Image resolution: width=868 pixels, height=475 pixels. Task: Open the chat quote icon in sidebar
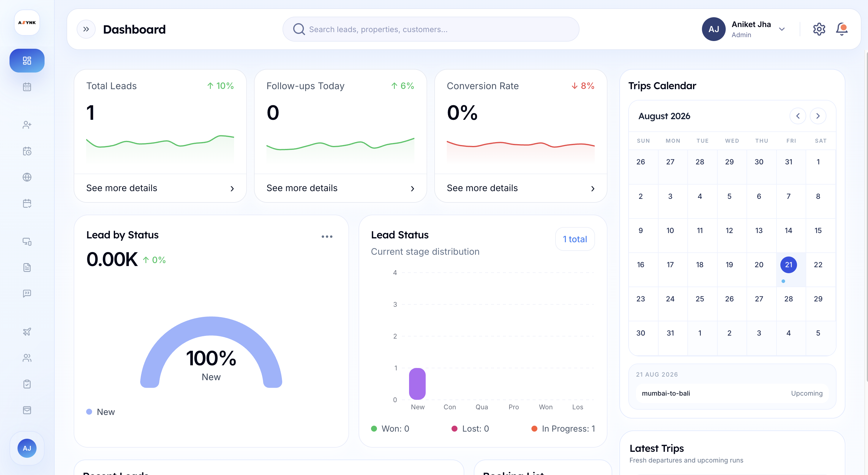(27, 294)
